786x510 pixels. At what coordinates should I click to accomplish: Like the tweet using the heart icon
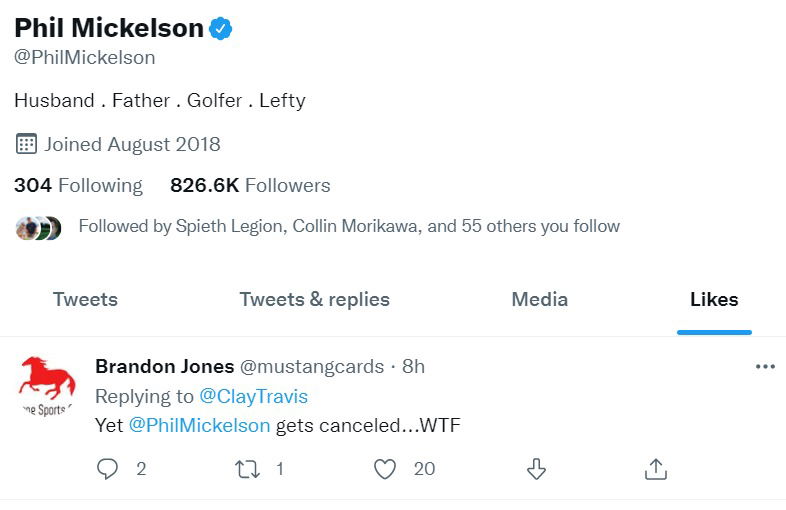(385, 468)
